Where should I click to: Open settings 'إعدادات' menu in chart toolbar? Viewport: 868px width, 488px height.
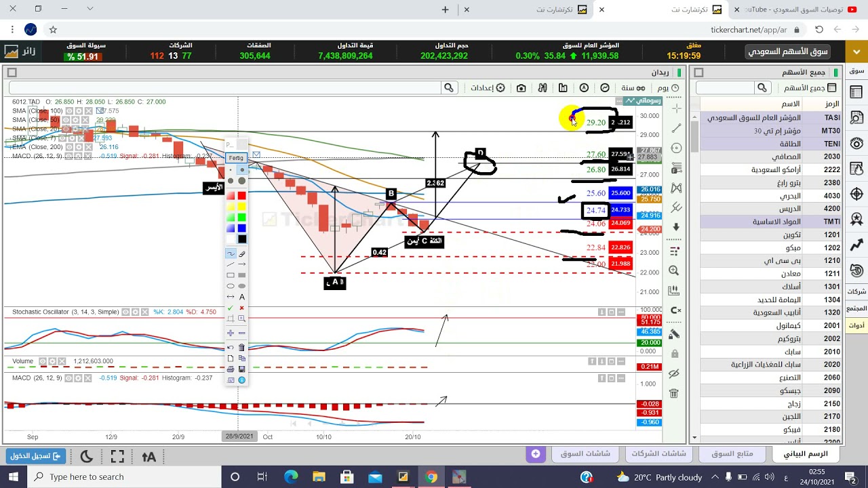(x=488, y=88)
